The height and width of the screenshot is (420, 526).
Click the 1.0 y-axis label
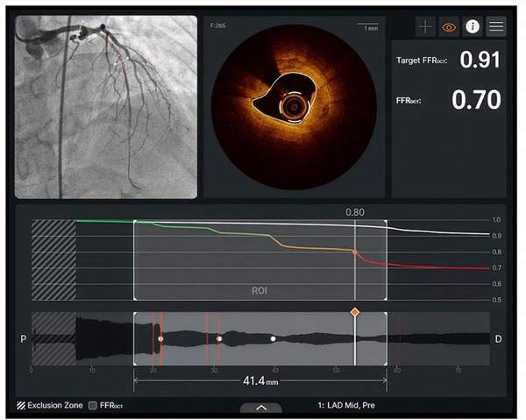pos(496,220)
